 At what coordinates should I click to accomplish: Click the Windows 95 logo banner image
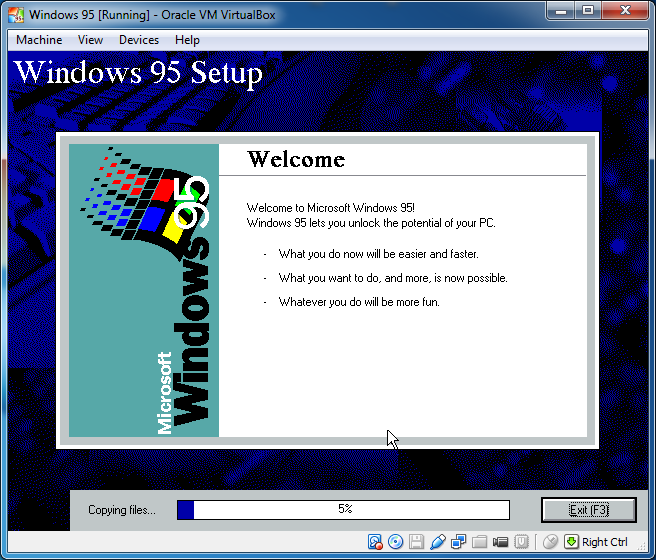click(144, 290)
